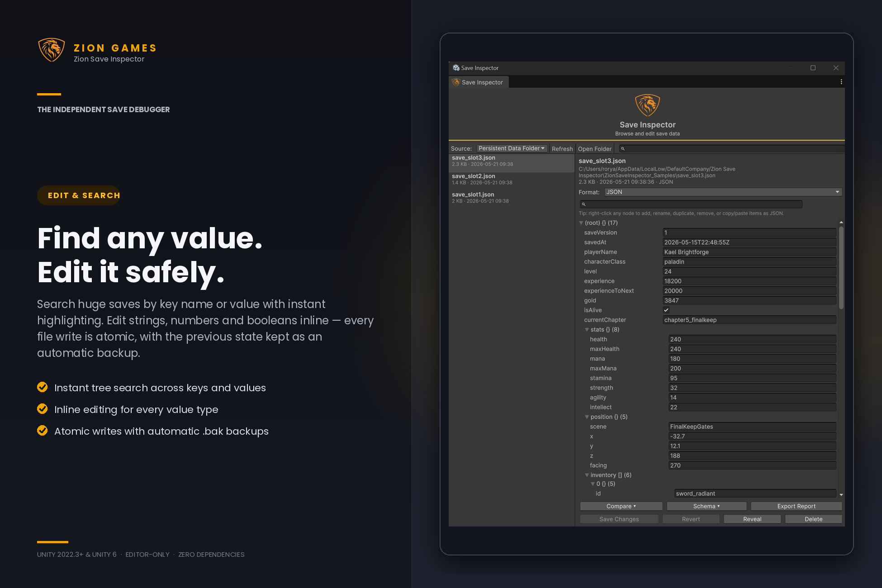Click the Delete button

pos(813,519)
